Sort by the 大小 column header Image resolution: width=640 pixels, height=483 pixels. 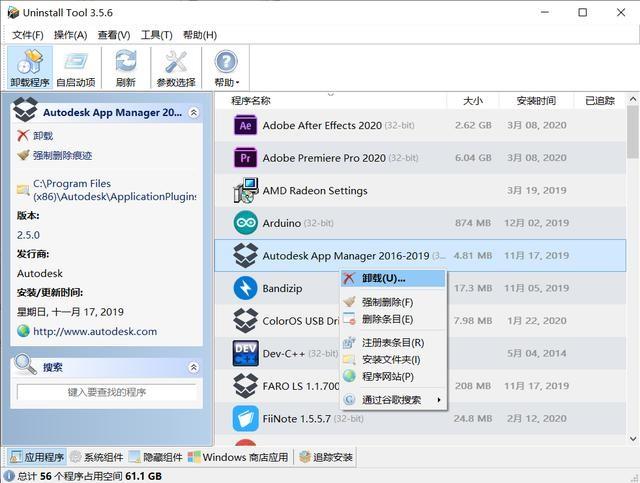pos(473,100)
